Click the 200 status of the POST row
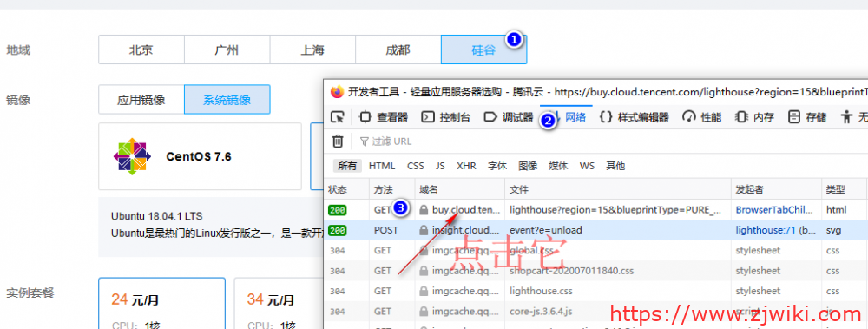The height and width of the screenshot is (329, 868). [x=338, y=230]
